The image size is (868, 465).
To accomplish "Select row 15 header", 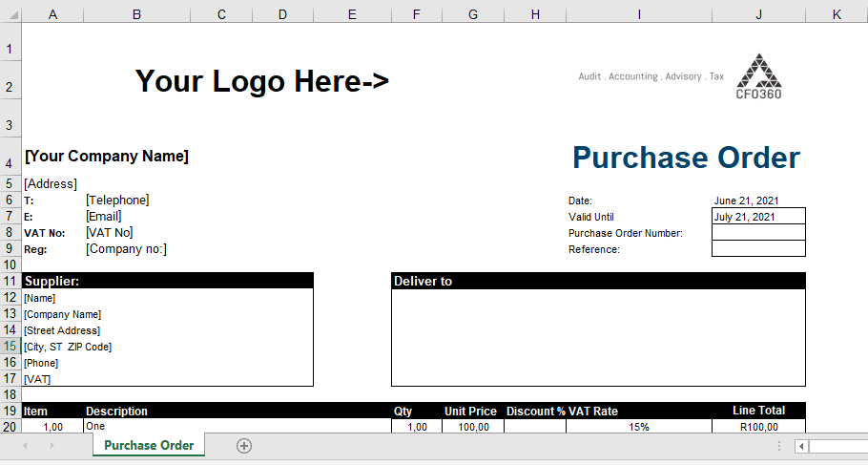I will [10, 347].
